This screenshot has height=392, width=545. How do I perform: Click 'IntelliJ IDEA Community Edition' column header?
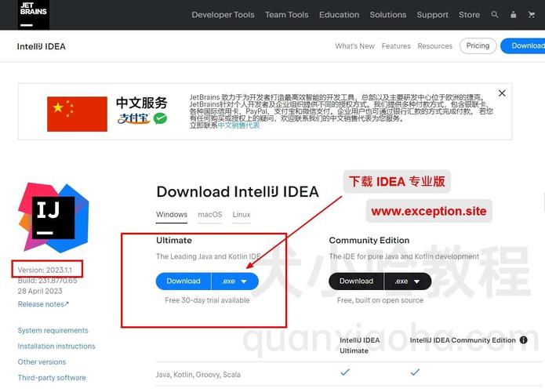[463, 340]
